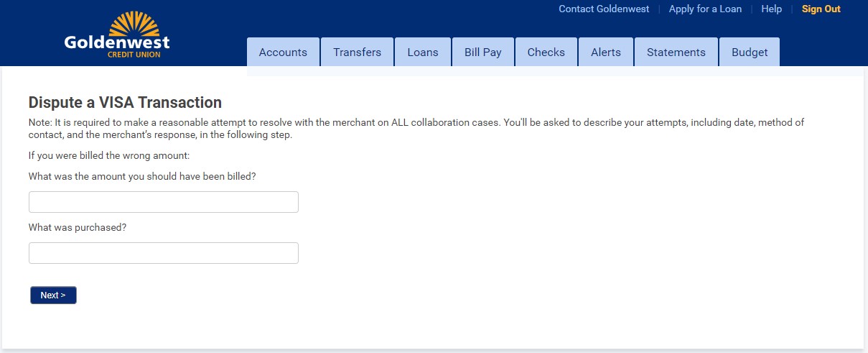
Task: Click the amount you should have been billed label
Action: point(142,176)
